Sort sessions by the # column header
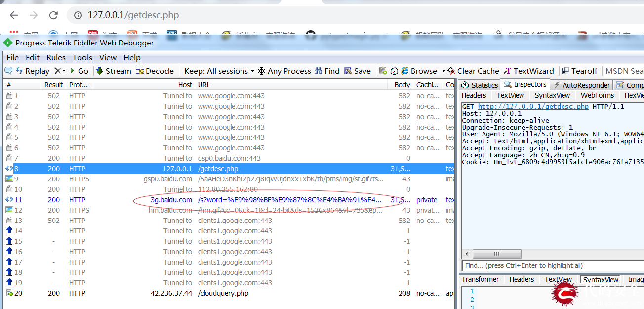Viewport: 644px width, 309px height. point(23,85)
